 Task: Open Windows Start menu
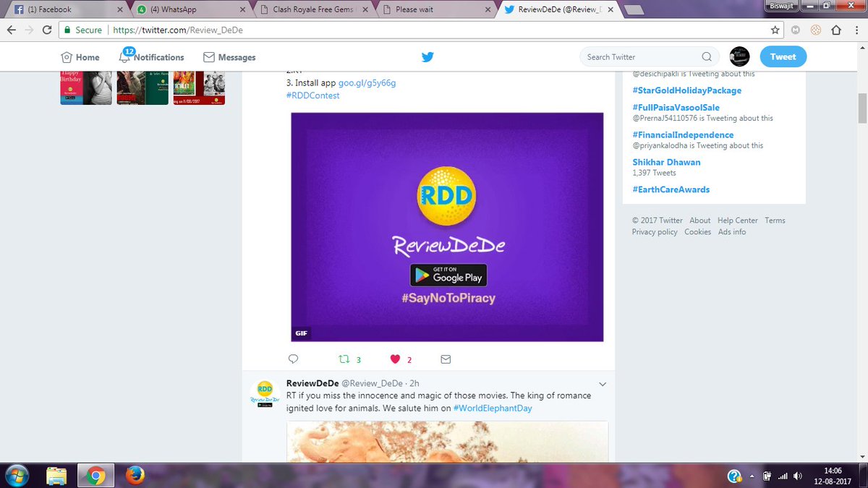click(16, 476)
